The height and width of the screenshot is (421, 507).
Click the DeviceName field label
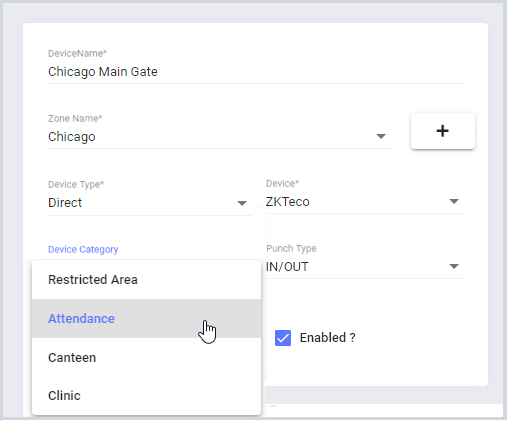[77, 53]
